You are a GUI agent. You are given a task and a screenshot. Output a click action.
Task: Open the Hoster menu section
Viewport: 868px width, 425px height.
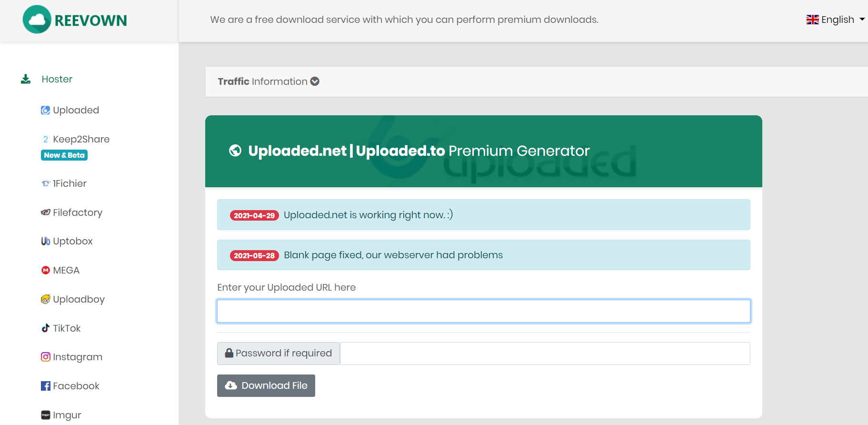pos(57,79)
